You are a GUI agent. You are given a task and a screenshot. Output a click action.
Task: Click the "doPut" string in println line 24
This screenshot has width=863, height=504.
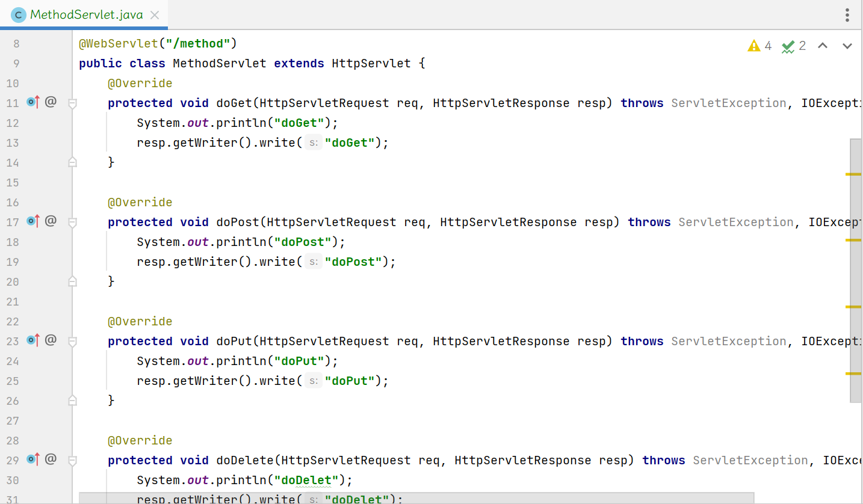299,361
